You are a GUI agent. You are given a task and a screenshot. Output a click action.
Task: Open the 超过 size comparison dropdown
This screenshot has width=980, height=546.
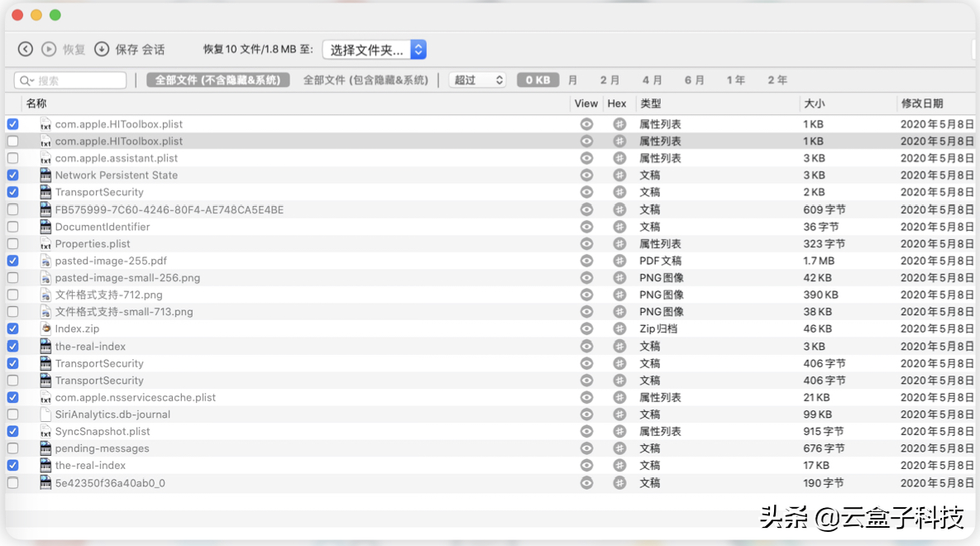[x=477, y=80]
